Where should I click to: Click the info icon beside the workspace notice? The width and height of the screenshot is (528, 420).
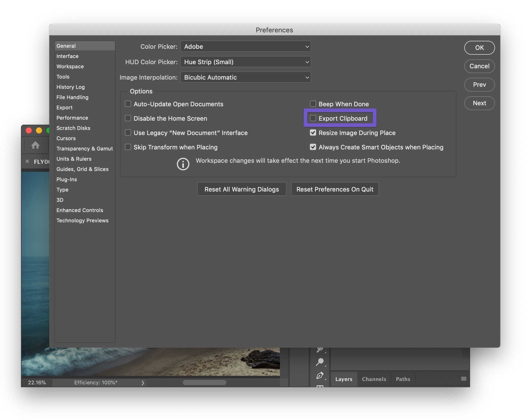[x=183, y=164]
